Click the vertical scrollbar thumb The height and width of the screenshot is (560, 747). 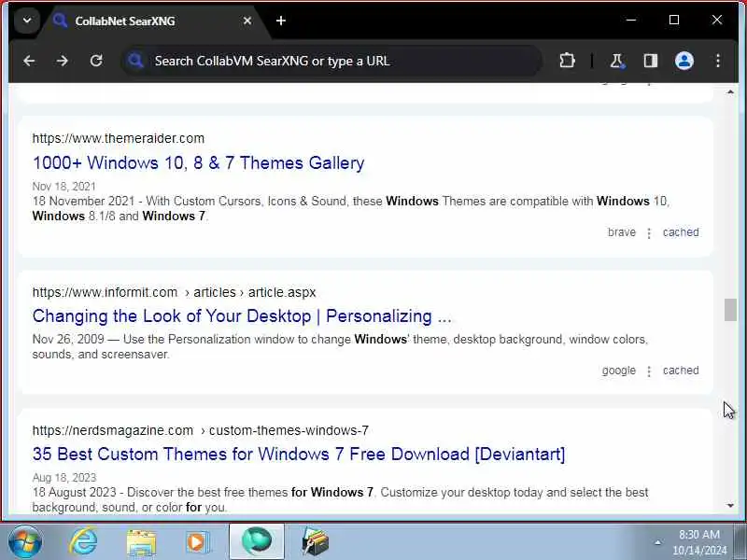730,310
